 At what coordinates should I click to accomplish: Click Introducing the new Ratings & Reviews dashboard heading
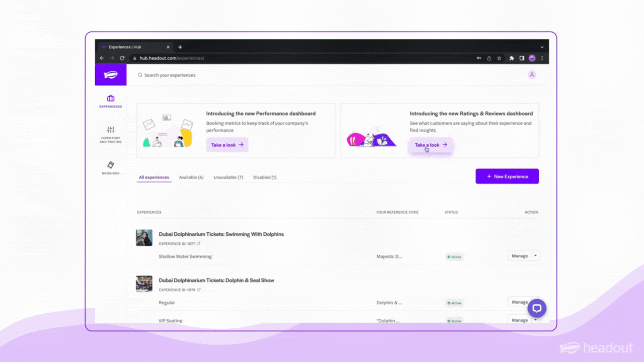click(471, 114)
